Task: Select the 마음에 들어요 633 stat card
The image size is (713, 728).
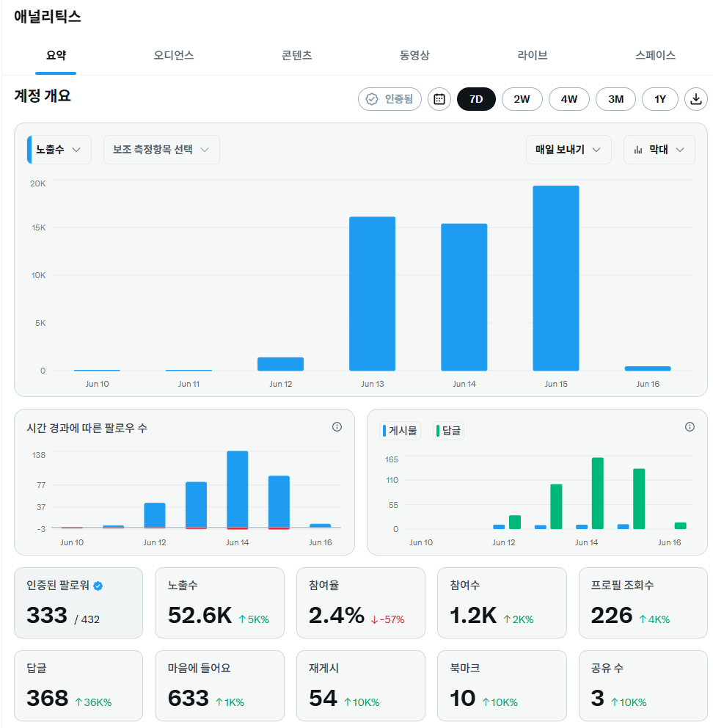Action: 219,685
